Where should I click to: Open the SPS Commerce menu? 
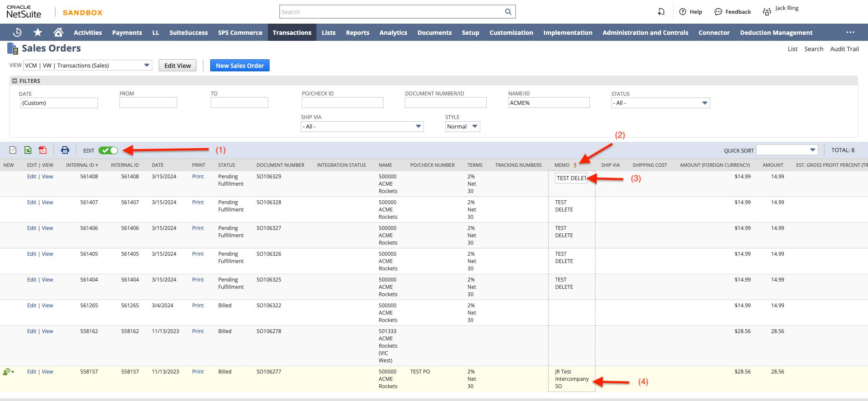tap(240, 33)
